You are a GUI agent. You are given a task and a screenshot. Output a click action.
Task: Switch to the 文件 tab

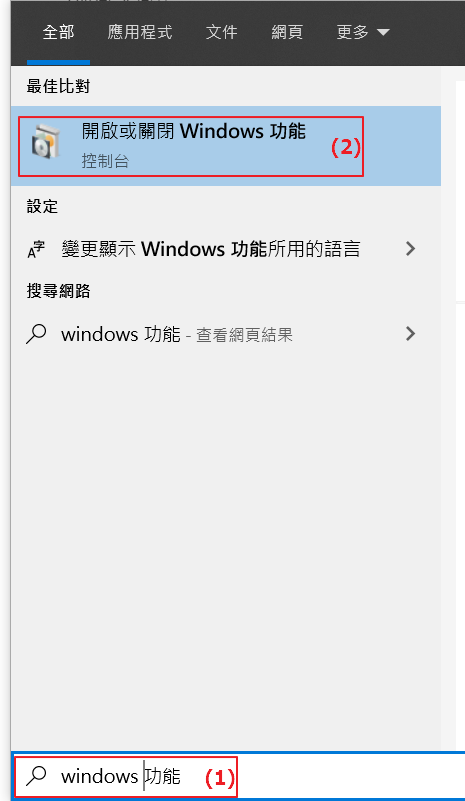tap(221, 33)
